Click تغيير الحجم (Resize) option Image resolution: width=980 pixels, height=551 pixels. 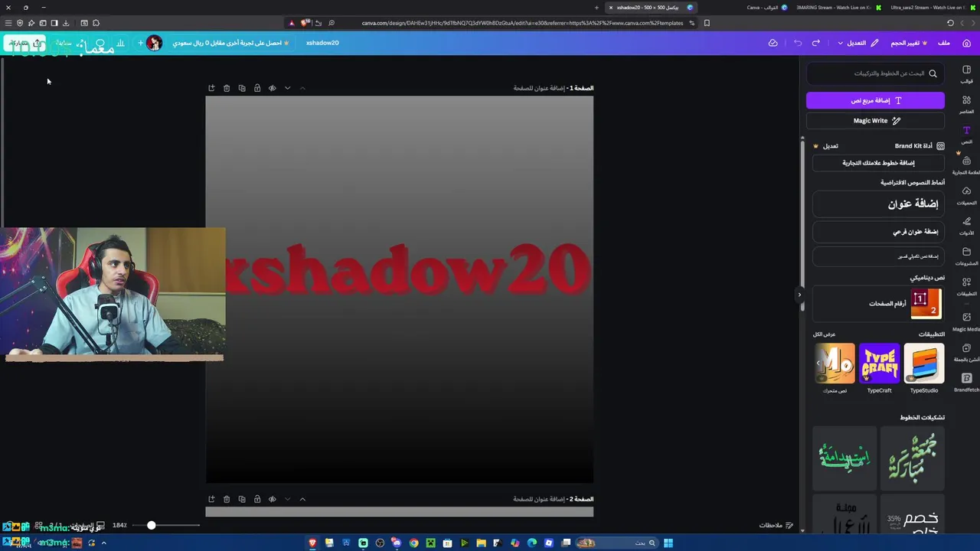[909, 43]
